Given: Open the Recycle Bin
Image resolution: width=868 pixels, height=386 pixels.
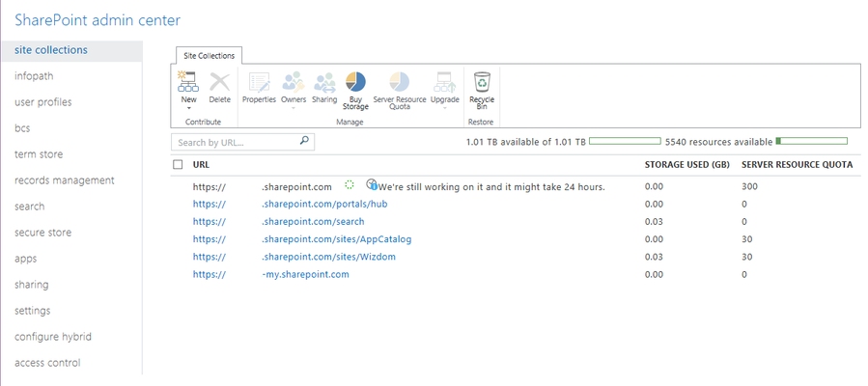Looking at the screenshot, I should click(x=482, y=90).
